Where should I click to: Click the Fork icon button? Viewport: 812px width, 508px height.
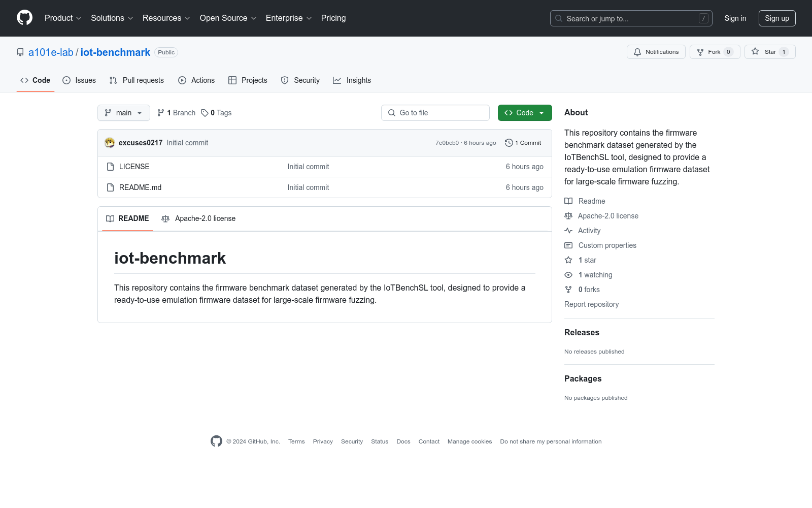click(700, 52)
